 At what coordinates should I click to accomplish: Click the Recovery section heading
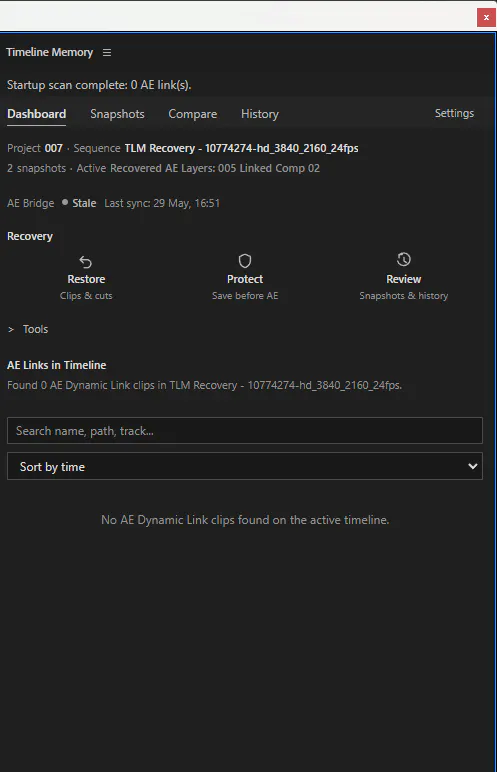tap(30, 236)
